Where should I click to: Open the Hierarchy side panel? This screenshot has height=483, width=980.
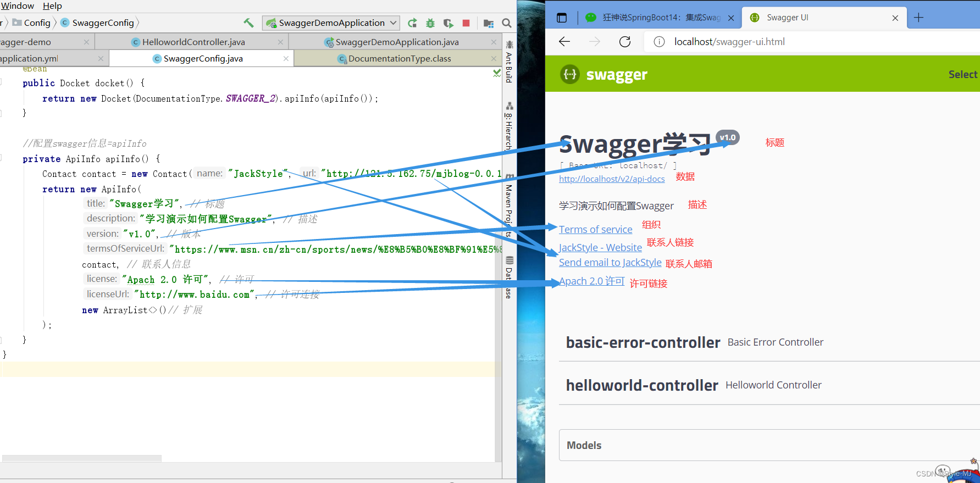coord(510,126)
